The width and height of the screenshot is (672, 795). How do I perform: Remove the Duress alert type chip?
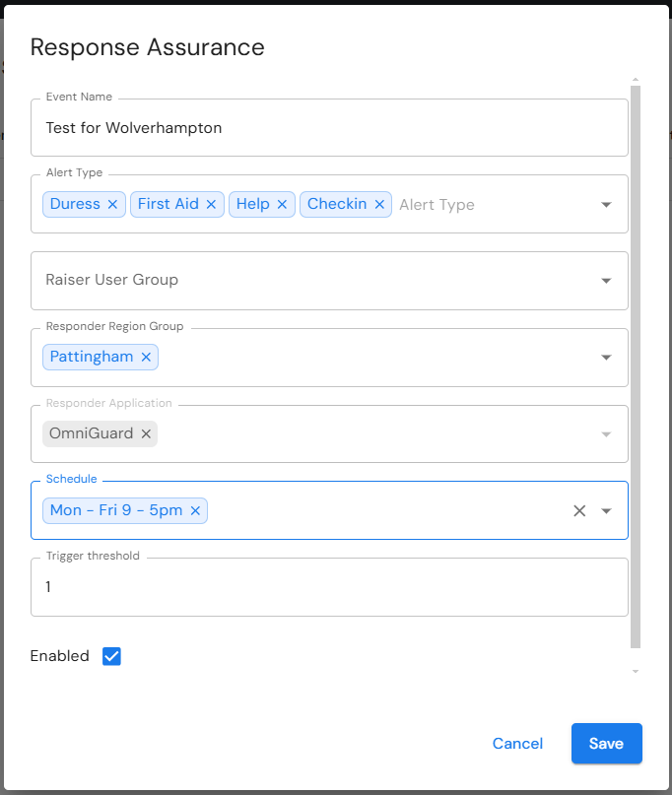click(112, 204)
